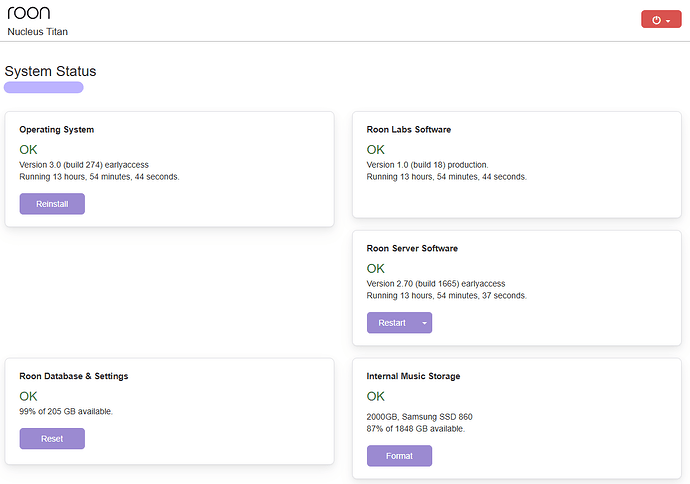Click the Operating System card title
The height and width of the screenshot is (484, 690).
[x=56, y=129]
